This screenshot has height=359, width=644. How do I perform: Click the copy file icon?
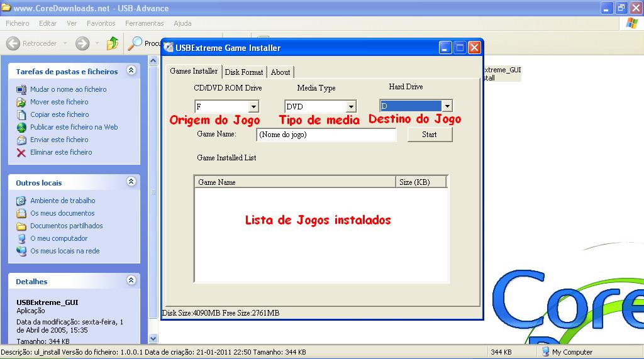click(x=21, y=115)
